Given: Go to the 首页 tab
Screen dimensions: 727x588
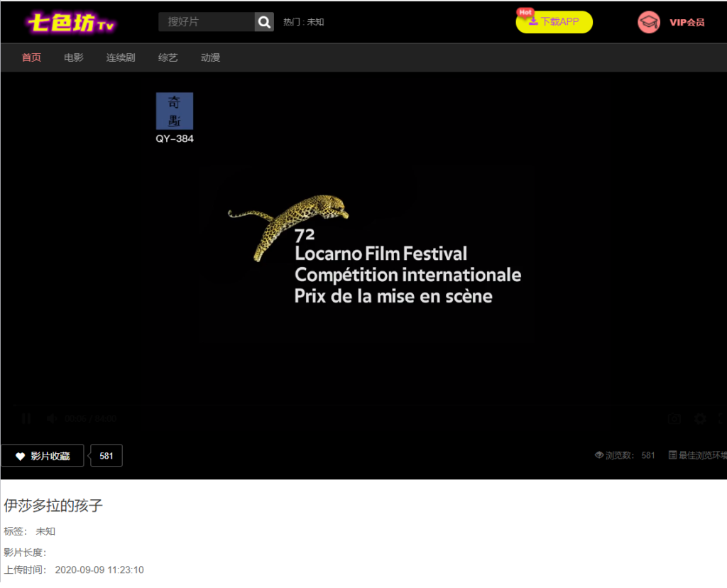Looking at the screenshot, I should (31, 58).
